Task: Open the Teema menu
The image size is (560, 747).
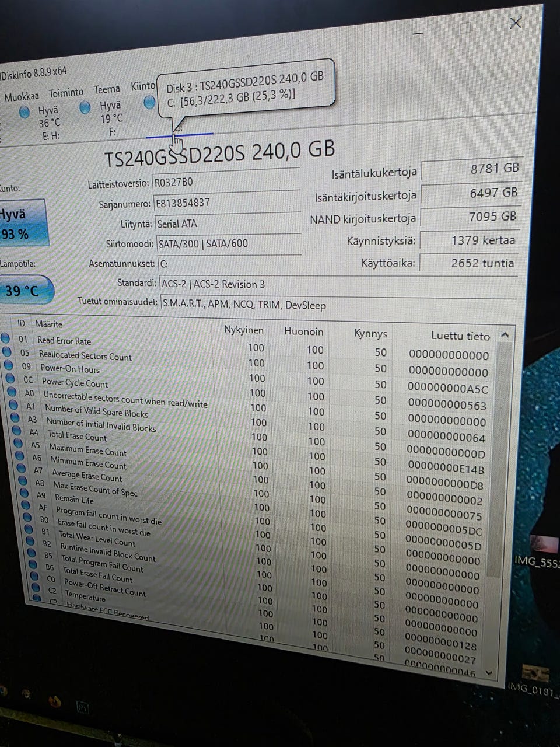Action: pos(107,89)
